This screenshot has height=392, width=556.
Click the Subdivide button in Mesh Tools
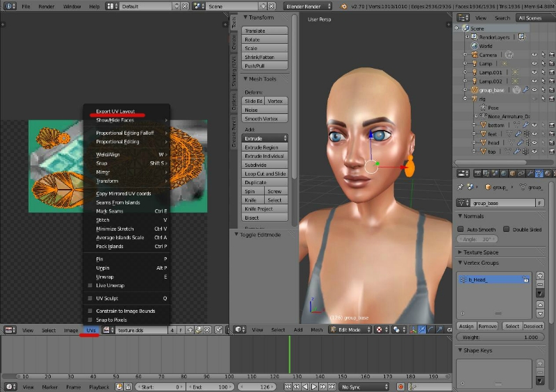click(265, 165)
